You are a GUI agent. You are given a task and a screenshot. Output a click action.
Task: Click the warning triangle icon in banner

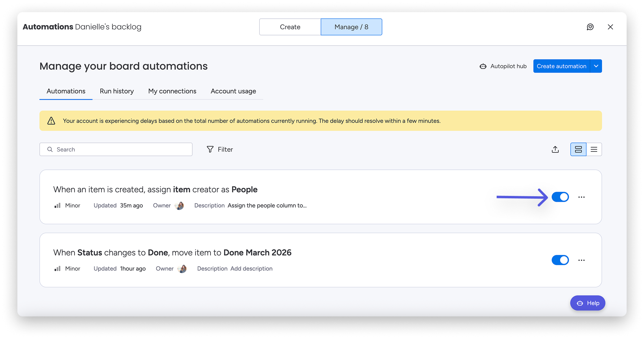pos(51,121)
